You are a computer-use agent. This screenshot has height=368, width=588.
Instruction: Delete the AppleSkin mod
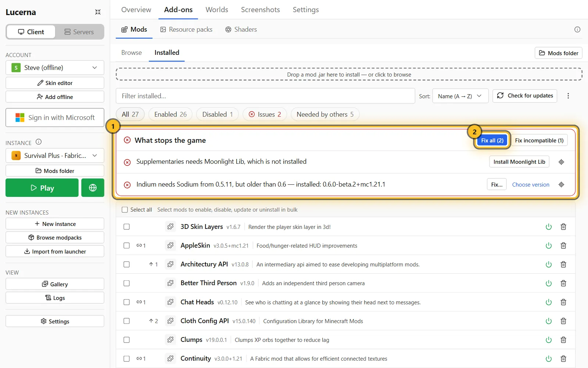(x=563, y=245)
